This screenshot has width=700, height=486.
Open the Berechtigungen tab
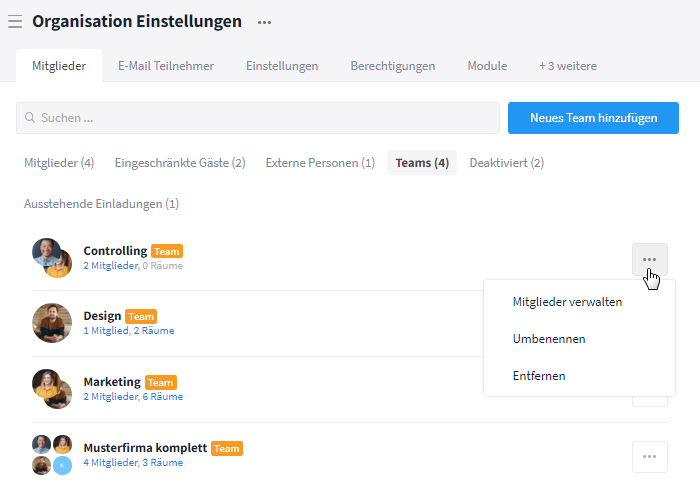(x=392, y=66)
